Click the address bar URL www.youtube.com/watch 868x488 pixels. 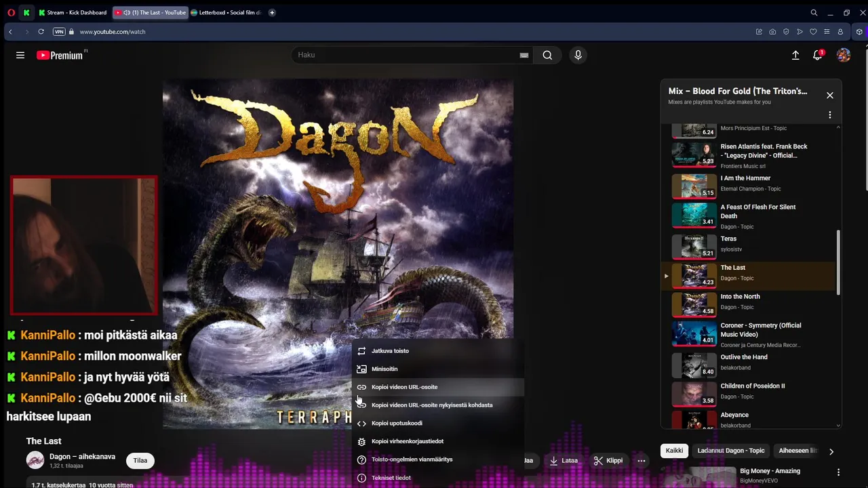[113, 32]
